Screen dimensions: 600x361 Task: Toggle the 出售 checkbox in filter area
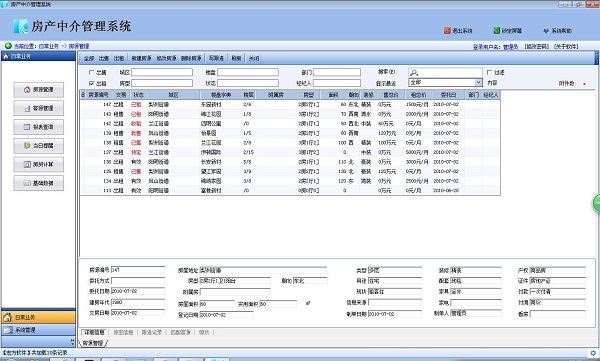pyautogui.click(x=91, y=72)
